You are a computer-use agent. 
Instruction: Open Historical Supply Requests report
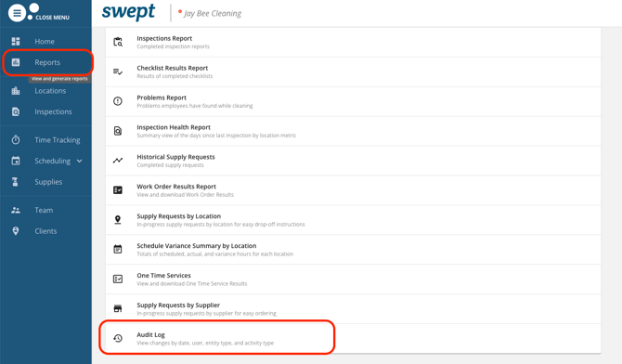pos(353,161)
